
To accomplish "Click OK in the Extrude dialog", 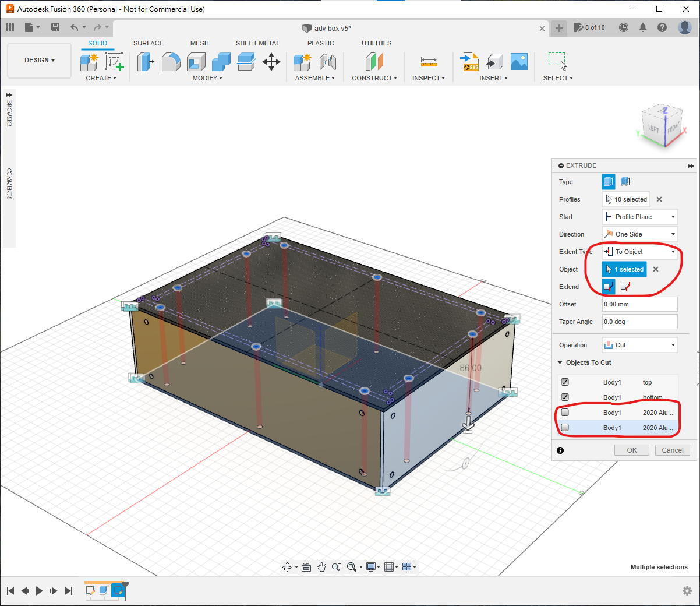I will (x=632, y=450).
